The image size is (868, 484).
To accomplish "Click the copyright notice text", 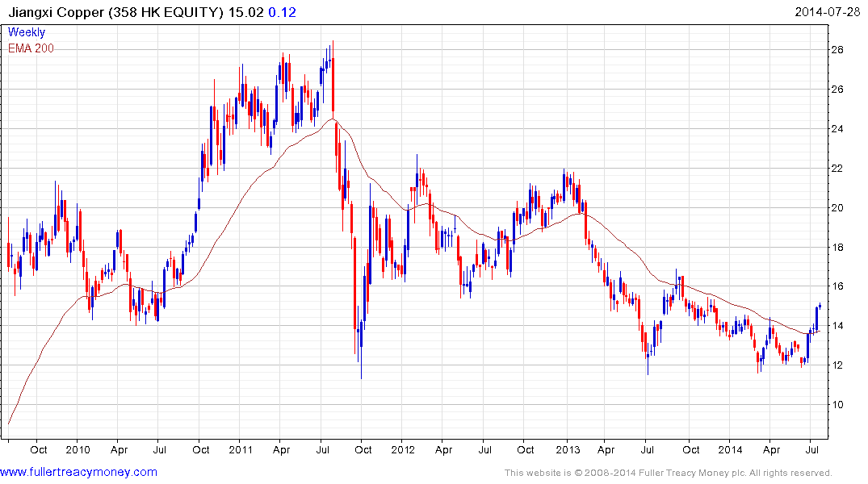I will (669, 473).
